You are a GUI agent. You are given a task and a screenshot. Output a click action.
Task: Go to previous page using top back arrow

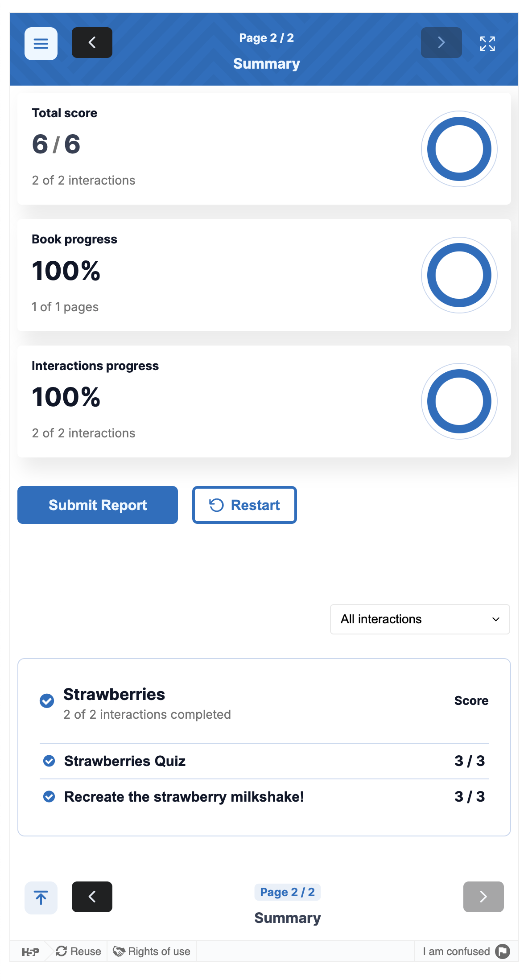pyautogui.click(x=92, y=43)
